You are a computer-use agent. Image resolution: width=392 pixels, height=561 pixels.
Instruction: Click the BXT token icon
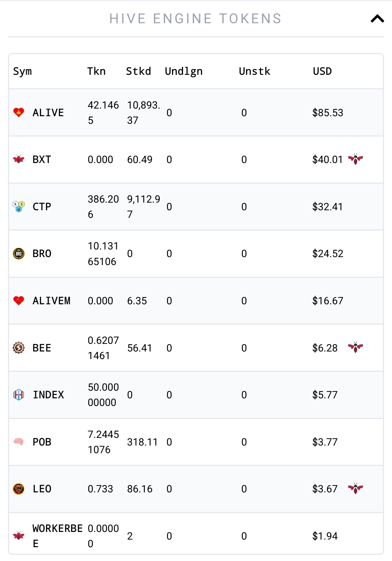19,159
